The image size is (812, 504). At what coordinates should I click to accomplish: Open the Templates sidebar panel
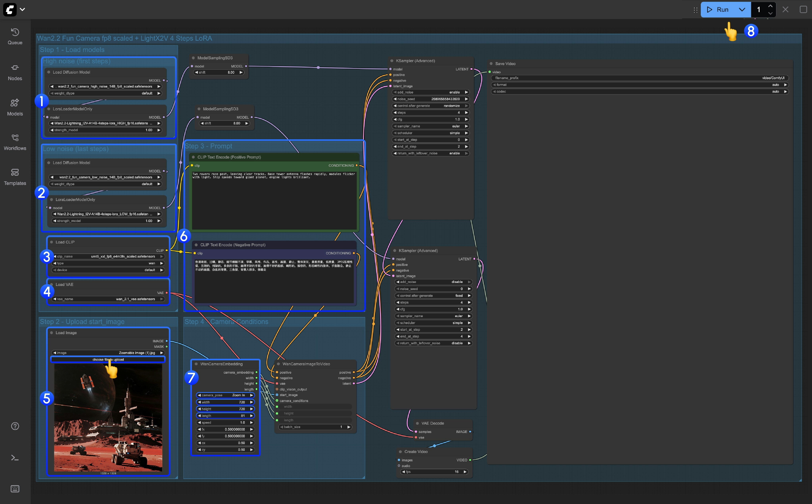pyautogui.click(x=15, y=176)
